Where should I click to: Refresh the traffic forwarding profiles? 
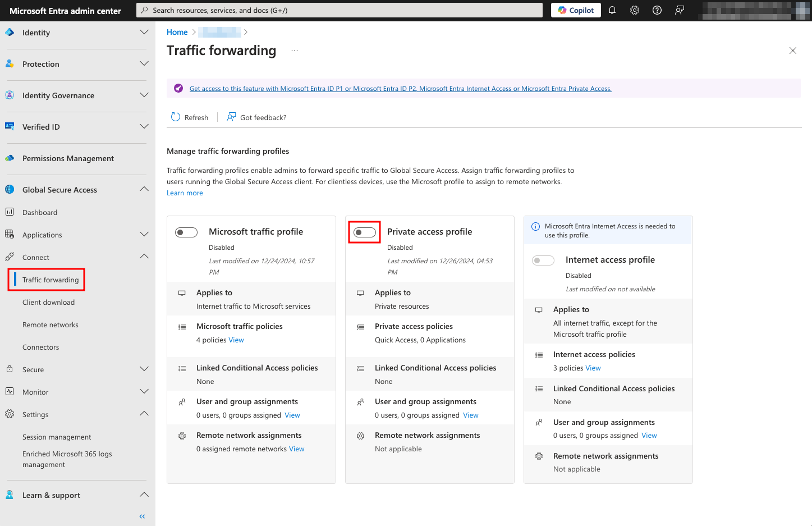click(x=190, y=117)
